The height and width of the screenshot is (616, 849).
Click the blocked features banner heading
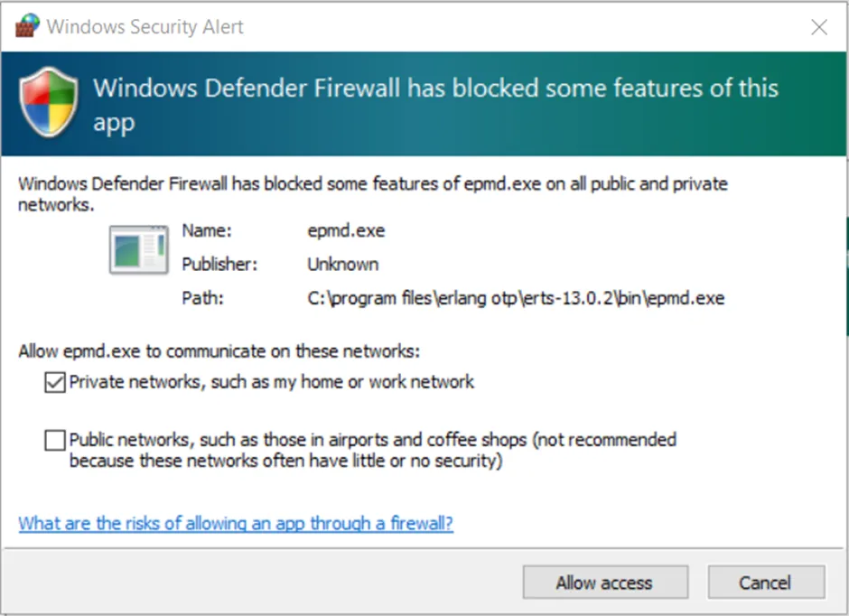[435, 104]
